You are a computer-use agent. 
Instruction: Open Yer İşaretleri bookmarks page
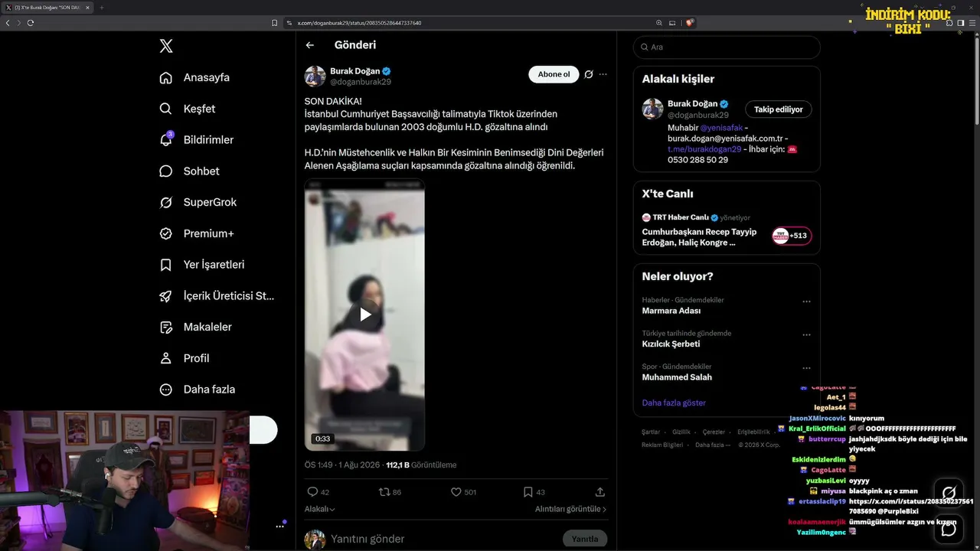click(x=201, y=265)
